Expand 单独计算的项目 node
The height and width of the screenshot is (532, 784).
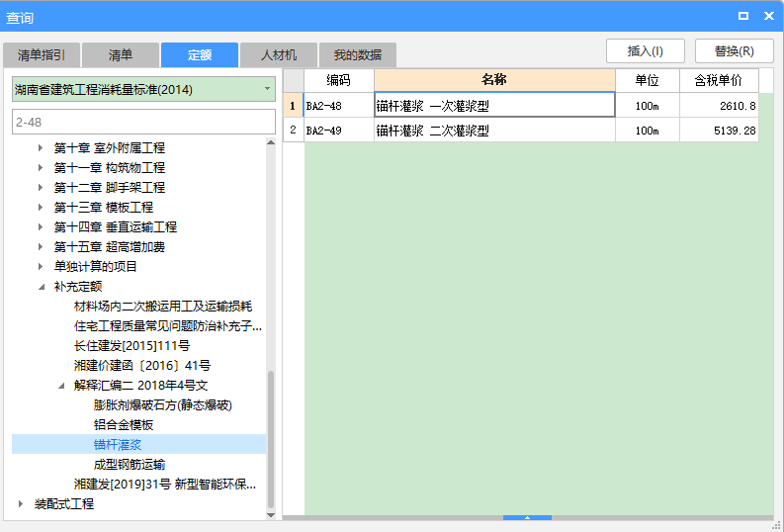coord(41,267)
